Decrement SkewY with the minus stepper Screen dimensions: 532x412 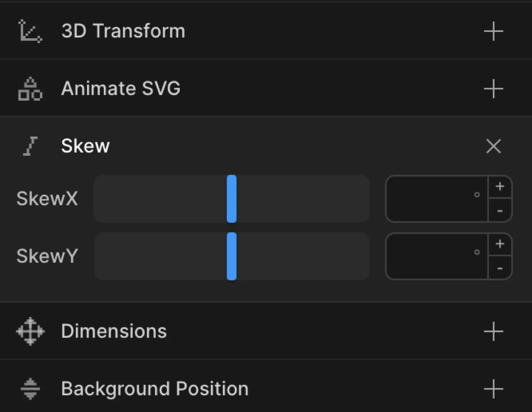(x=500, y=268)
